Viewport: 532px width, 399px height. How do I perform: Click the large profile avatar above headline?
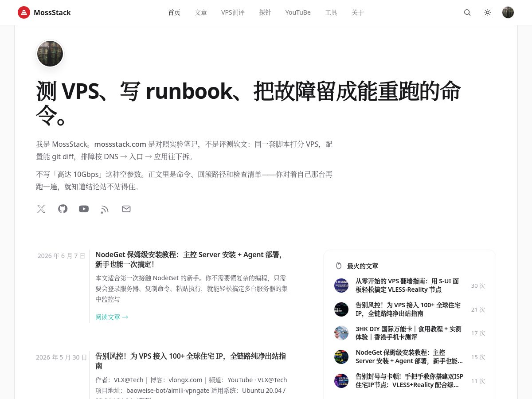(50, 54)
